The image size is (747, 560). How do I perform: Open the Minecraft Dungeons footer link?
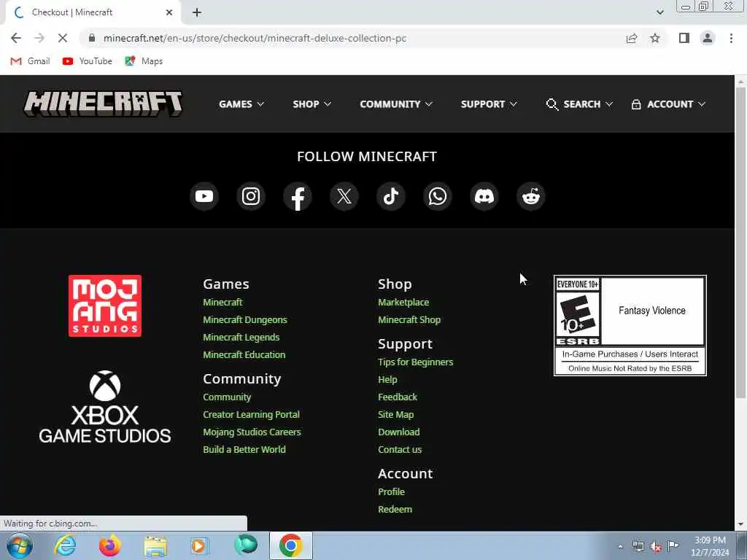[x=245, y=320]
